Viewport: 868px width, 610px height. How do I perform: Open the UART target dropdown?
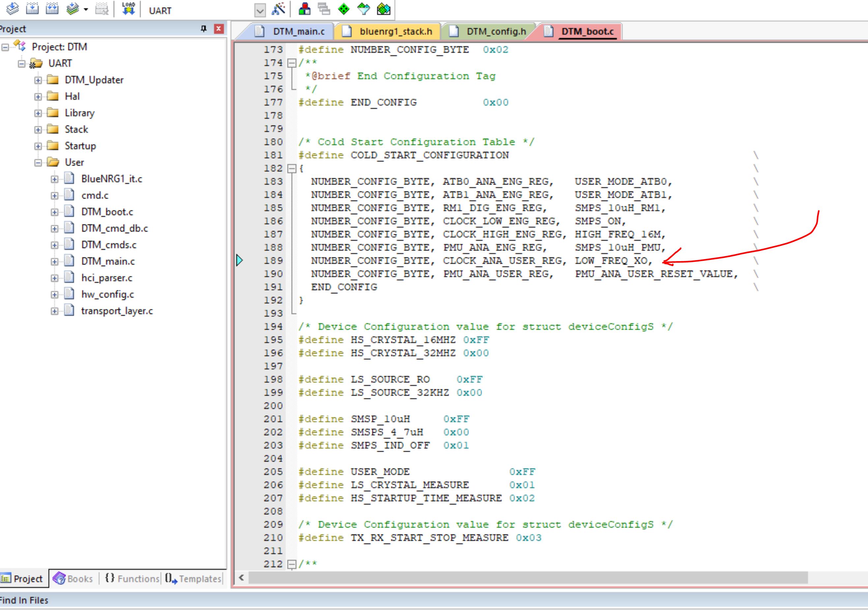(260, 11)
